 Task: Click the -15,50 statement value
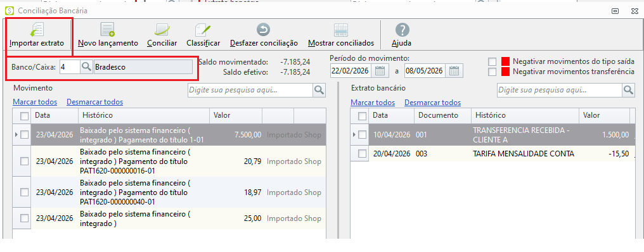pyautogui.click(x=619, y=154)
